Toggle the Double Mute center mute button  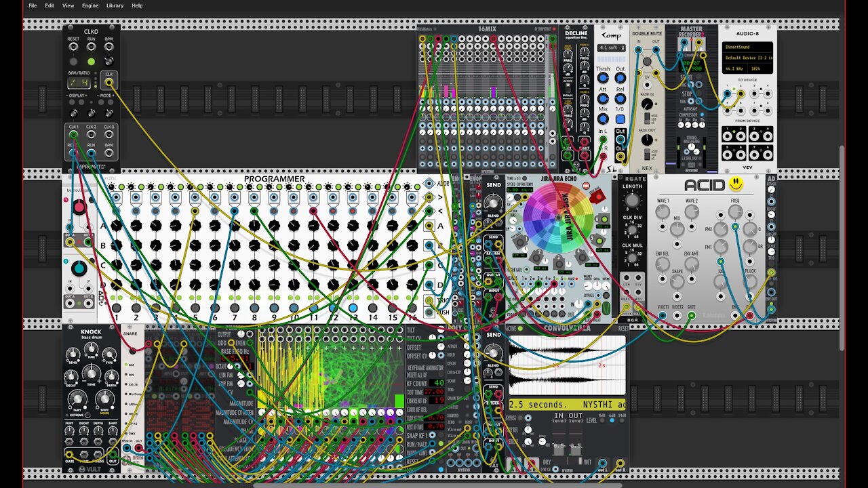647,62
